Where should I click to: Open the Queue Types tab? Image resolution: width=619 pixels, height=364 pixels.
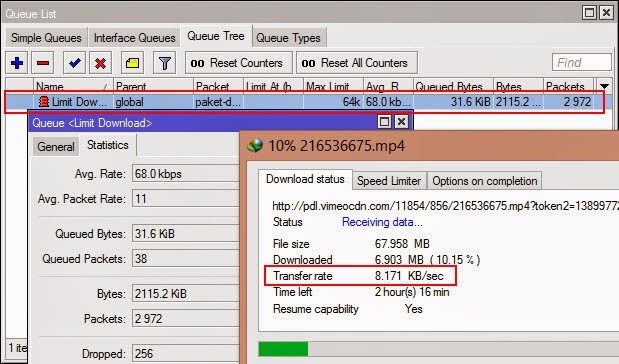tap(289, 38)
